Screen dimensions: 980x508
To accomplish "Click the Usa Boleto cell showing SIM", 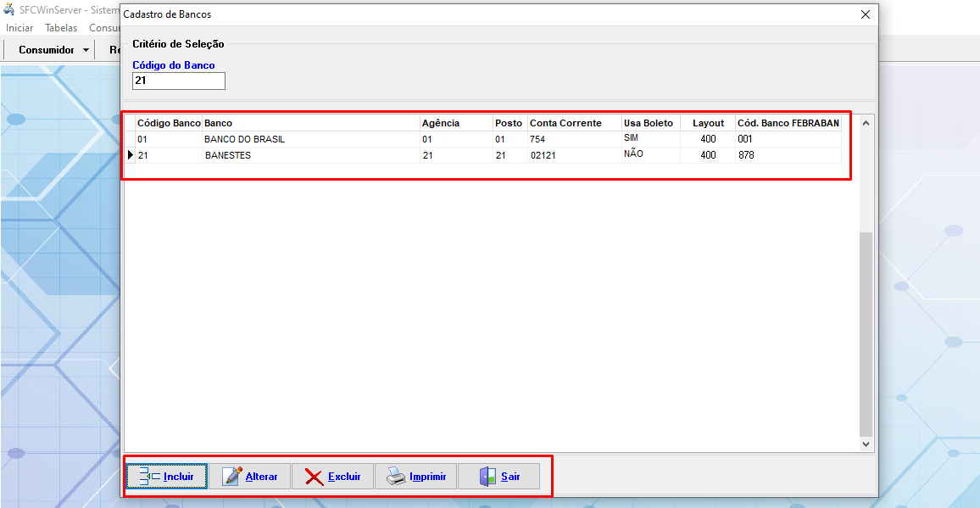I will (x=631, y=138).
